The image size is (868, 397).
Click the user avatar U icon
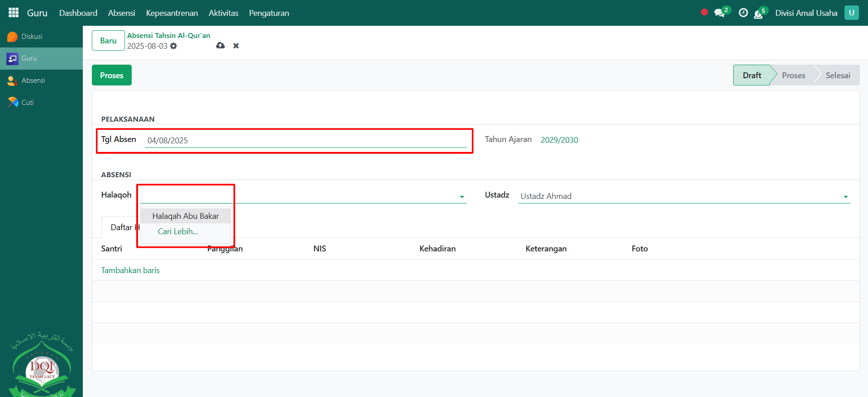click(x=851, y=13)
